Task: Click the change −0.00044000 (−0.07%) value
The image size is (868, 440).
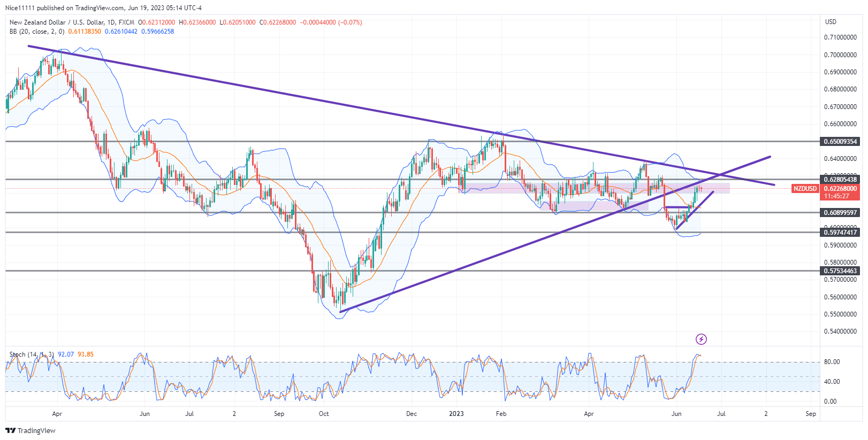Action: [331, 22]
